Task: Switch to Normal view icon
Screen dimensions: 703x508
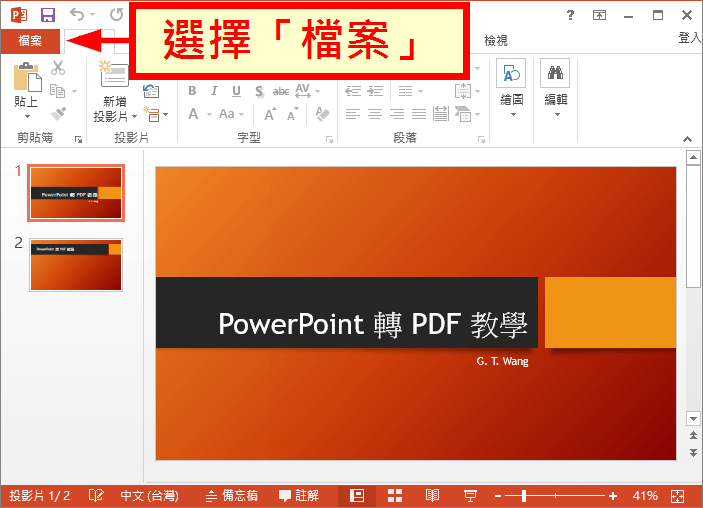Action: pos(357,495)
